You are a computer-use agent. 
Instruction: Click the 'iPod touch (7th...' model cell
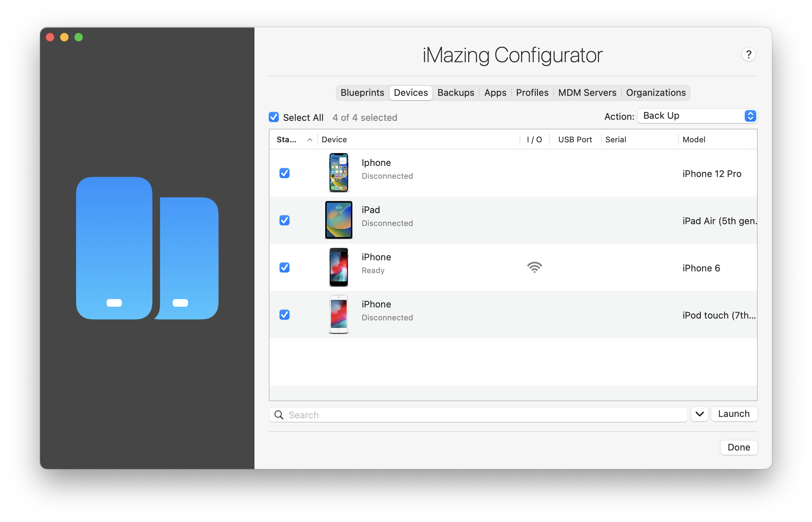(719, 315)
